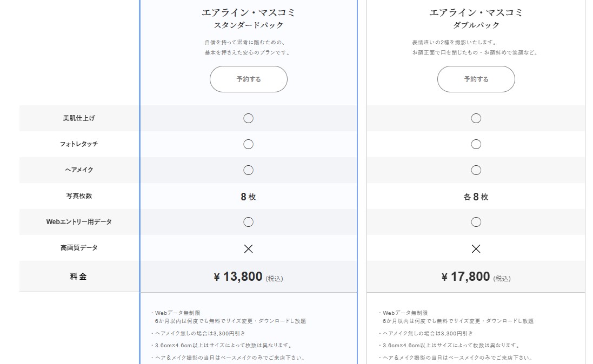Select the 料金 row label
The height and width of the screenshot is (364, 593).
click(78, 276)
